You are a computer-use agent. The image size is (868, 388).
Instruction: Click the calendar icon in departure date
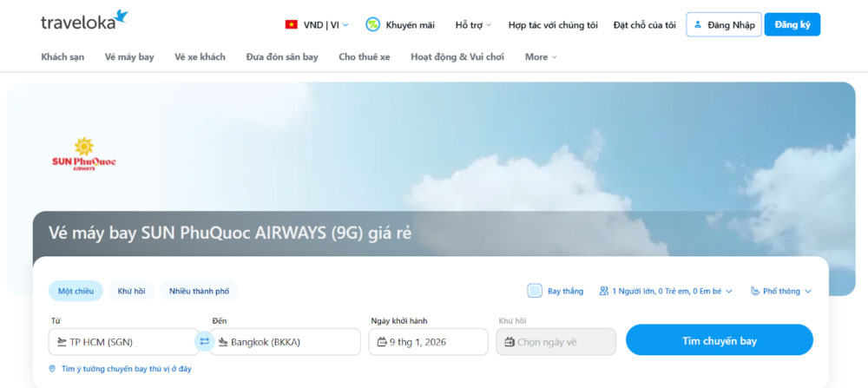click(x=382, y=342)
